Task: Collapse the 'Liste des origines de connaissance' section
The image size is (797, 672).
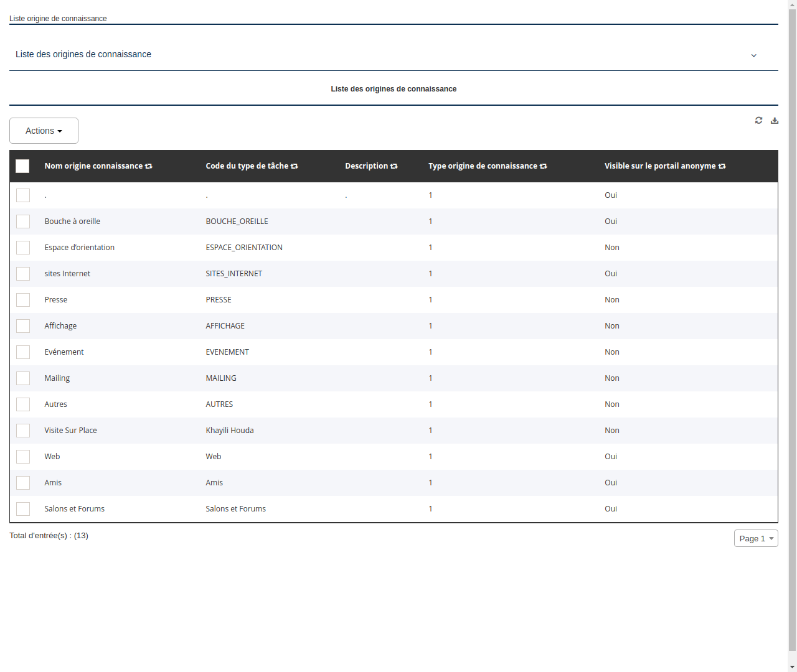Action: pos(753,55)
